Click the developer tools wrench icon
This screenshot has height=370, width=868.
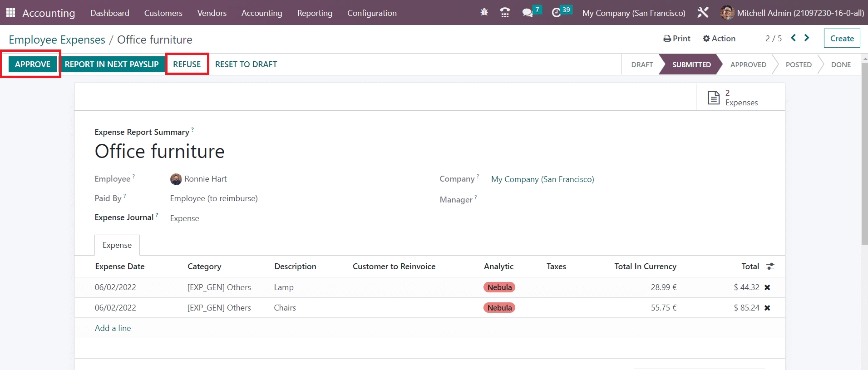click(x=703, y=13)
